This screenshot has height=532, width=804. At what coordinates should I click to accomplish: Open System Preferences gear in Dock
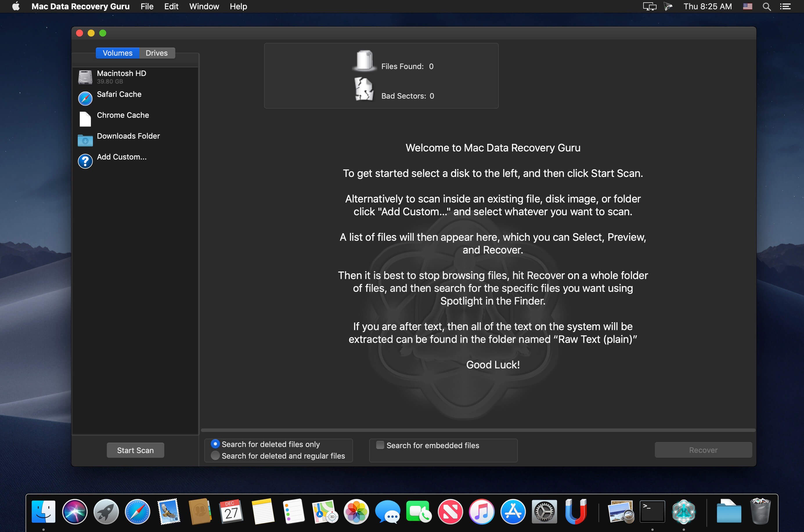(x=544, y=512)
